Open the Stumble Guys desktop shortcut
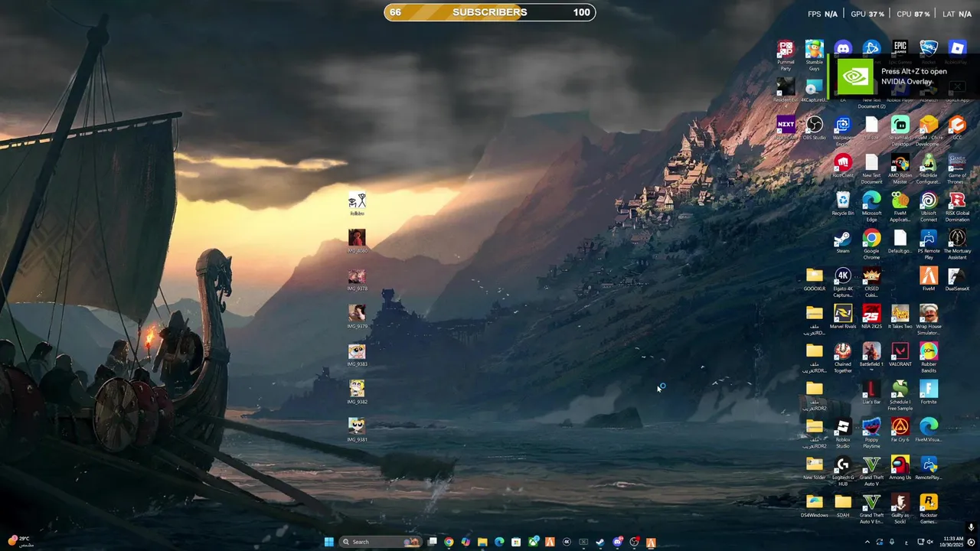Viewport: 980px width, 551px height. [x=814, y=55]
